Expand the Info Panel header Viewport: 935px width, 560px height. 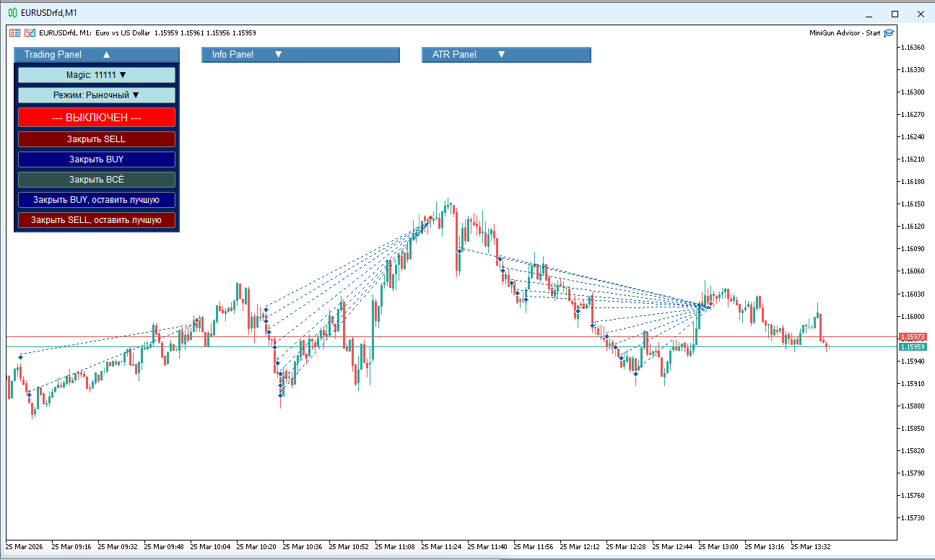coord(300,54)
